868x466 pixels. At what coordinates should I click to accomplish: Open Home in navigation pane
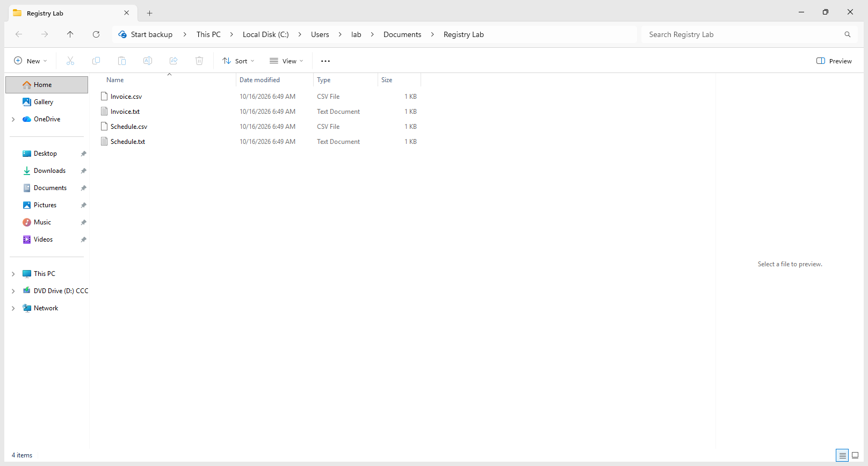[x=47, y=85]
